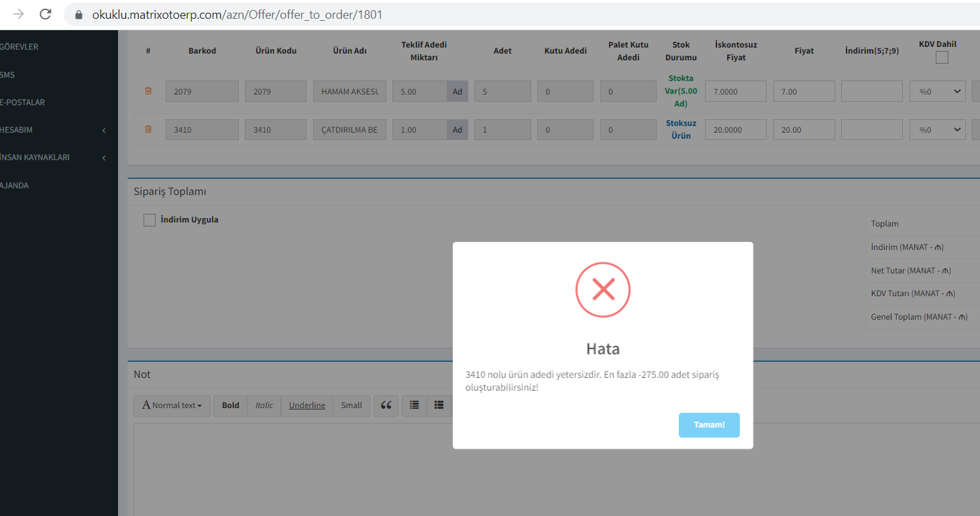Toggle Bold in the note editor

click(231, 405)
